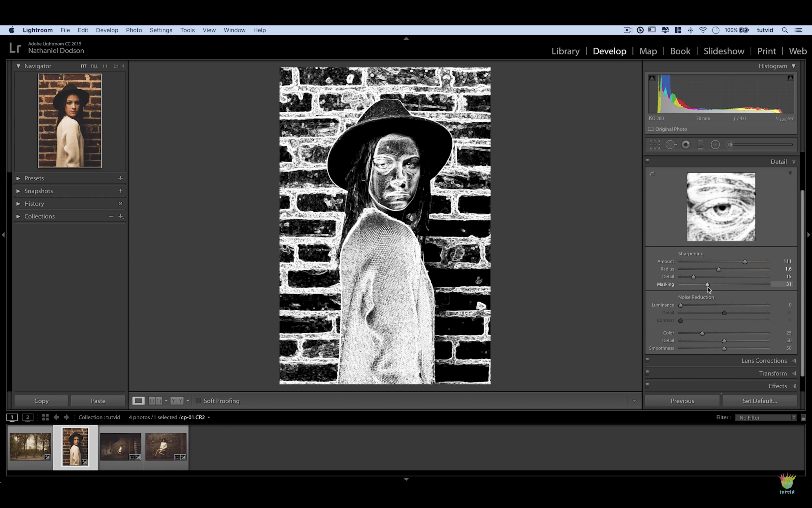Toggle highlight clipping indicator in histogram

point(791,78)
